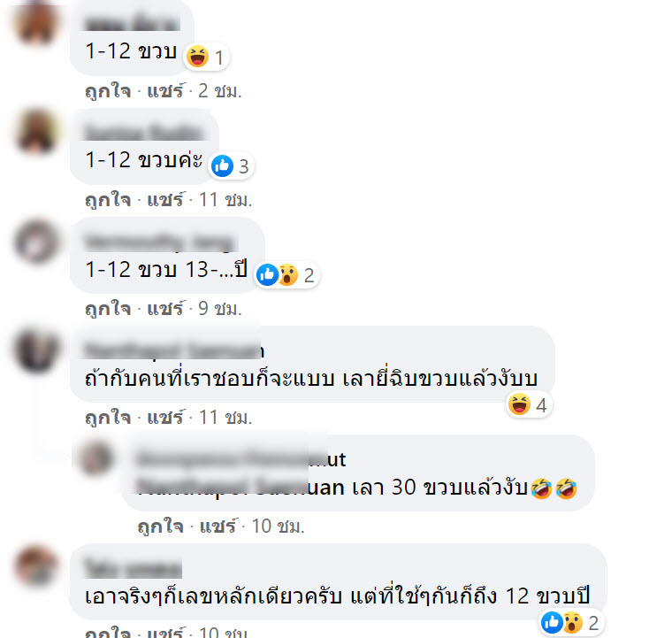This screenshot has width=672, height=638.
Task: Click the blue like icon on the '13-...ปี' comment
Action: click(x=267, y=275)
